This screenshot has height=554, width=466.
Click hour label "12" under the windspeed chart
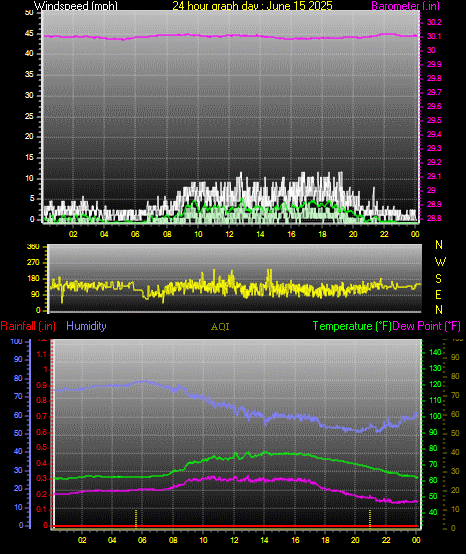point(229,234)
